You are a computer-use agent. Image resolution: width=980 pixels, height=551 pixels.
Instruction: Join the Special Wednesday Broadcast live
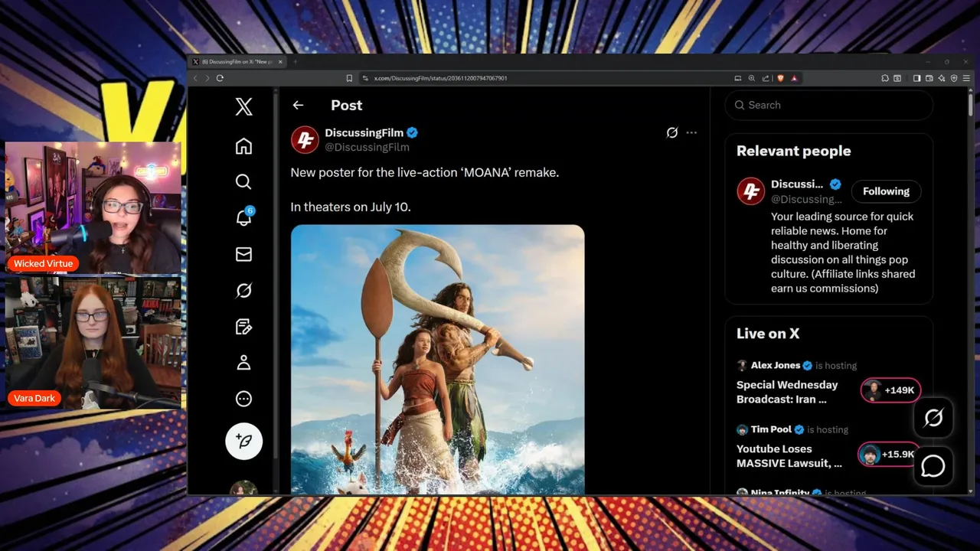(x=787, y=392)
